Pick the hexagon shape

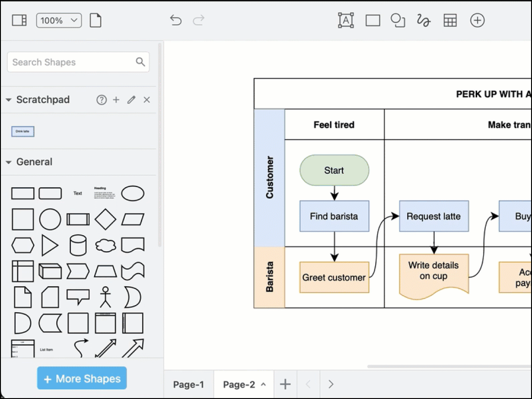pos(23,245)
